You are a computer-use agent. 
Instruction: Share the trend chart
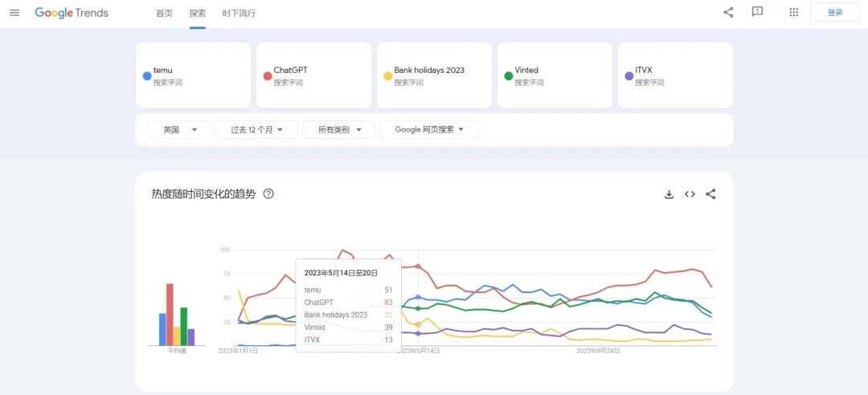pos(710,194)
